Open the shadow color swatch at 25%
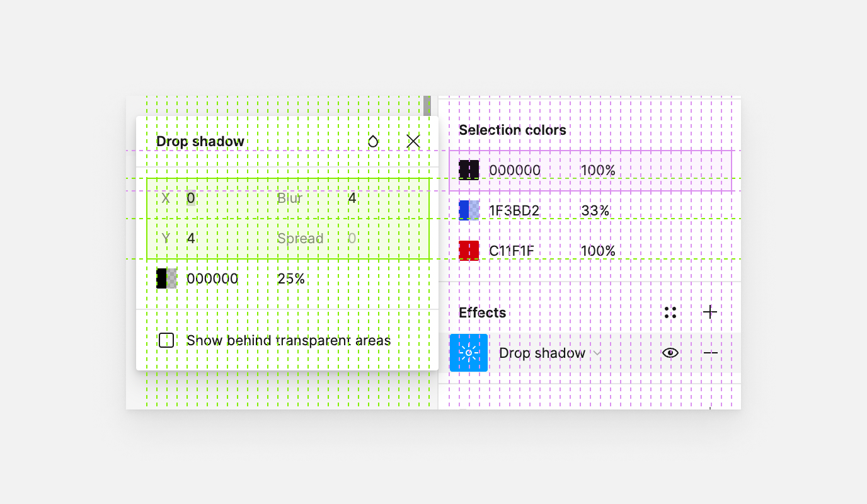Viewport: 867px width, 504px height. [166, 278]
